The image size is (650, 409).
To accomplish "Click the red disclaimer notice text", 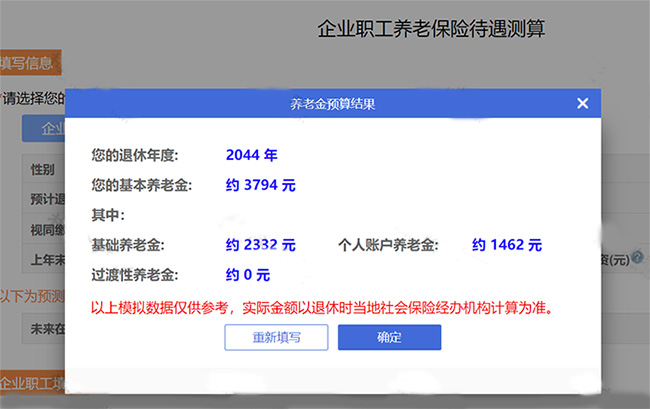I will [321, 307].
